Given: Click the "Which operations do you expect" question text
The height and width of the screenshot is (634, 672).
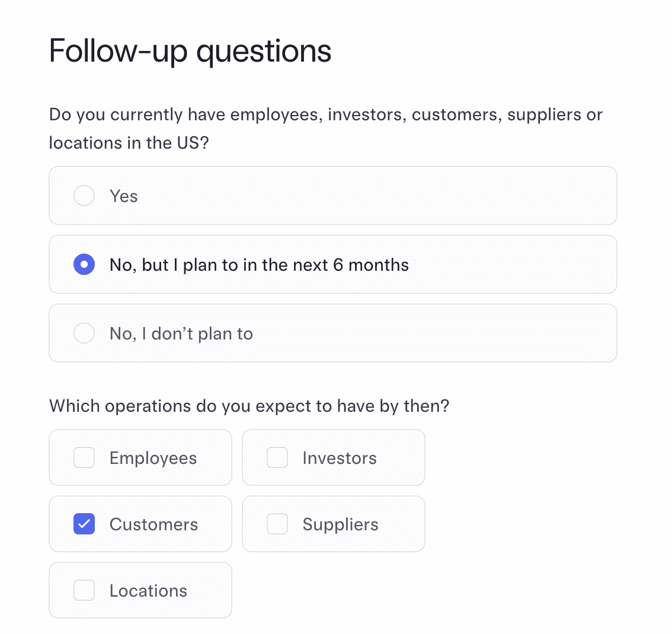Looking at the screenshot, I should tap(249, 406).
